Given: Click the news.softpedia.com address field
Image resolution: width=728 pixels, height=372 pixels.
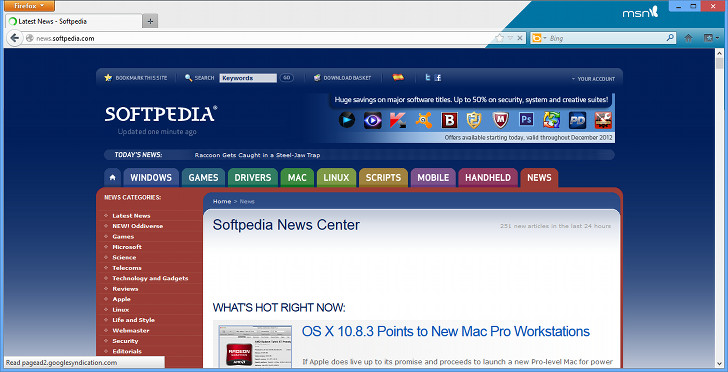Looking at the screenshot, I should tap(260, 38).
